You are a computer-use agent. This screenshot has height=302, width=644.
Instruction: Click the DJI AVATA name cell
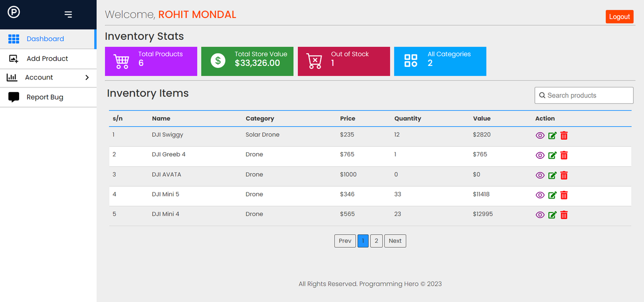[x=167, y=174]
